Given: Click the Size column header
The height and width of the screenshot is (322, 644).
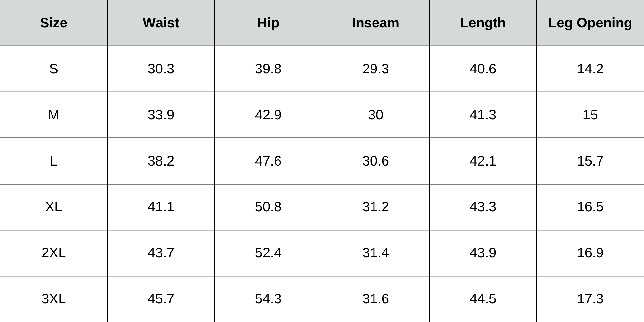Looking at the screenshot, I should (x=53, y=23).
